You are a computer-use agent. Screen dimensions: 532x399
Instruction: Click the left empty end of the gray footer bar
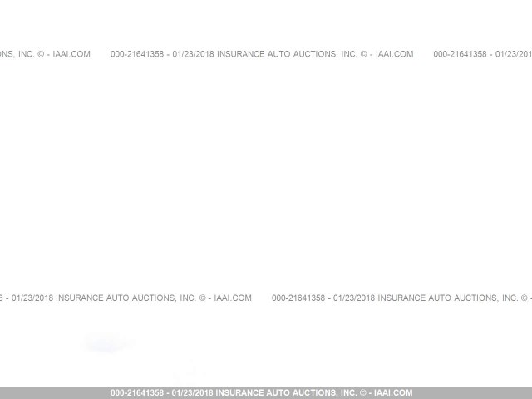(x=50, y=393)
